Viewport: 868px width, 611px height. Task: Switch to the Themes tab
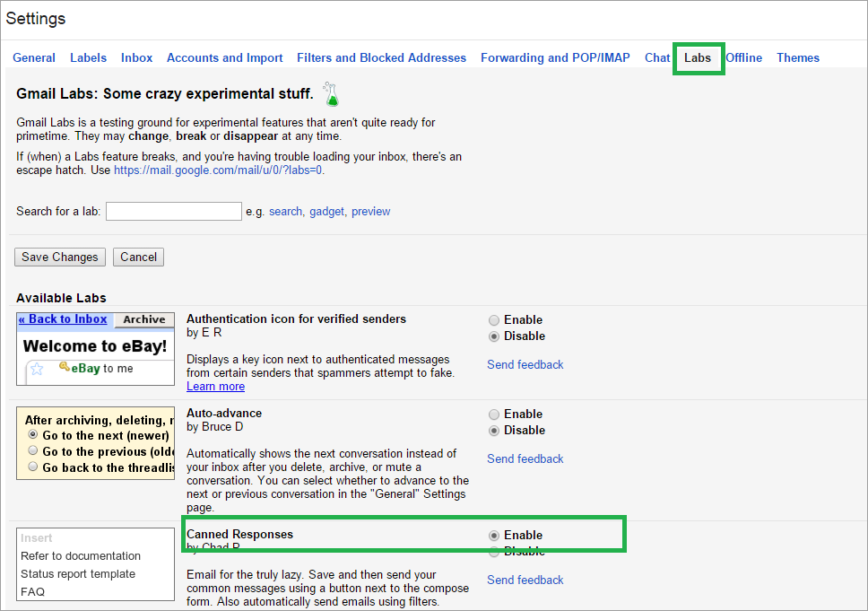pos(797,57)
